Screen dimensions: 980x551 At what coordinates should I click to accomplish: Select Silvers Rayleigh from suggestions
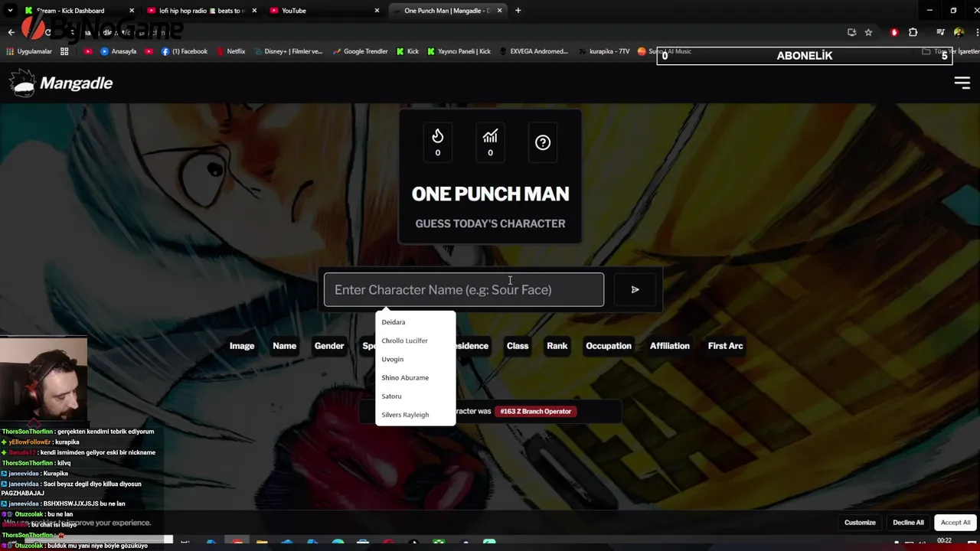coord(415,414)
